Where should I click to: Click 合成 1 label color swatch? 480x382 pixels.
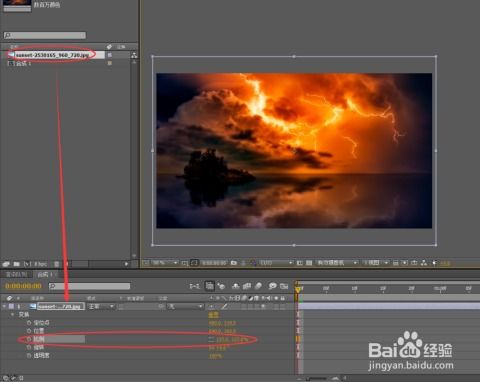pyautogui.click(x=110, y=63)
